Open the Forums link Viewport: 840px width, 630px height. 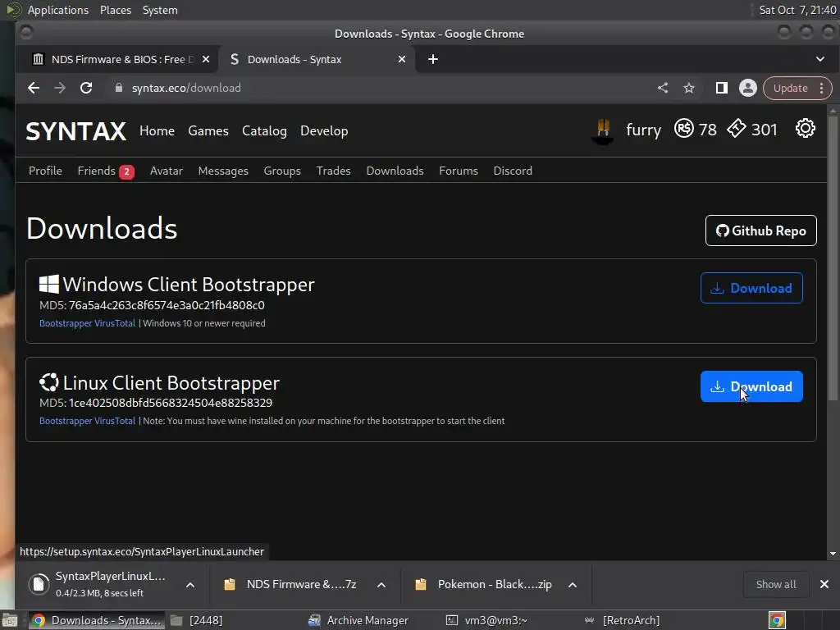(459, 171)
